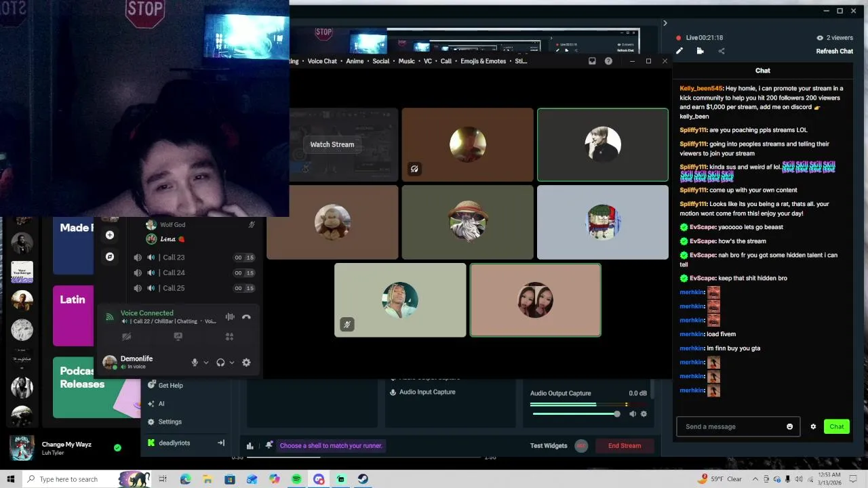The height and width of the screenshot is (488, 868).
Task: Open Spotify from the taskbar
Action: (296, 479)
